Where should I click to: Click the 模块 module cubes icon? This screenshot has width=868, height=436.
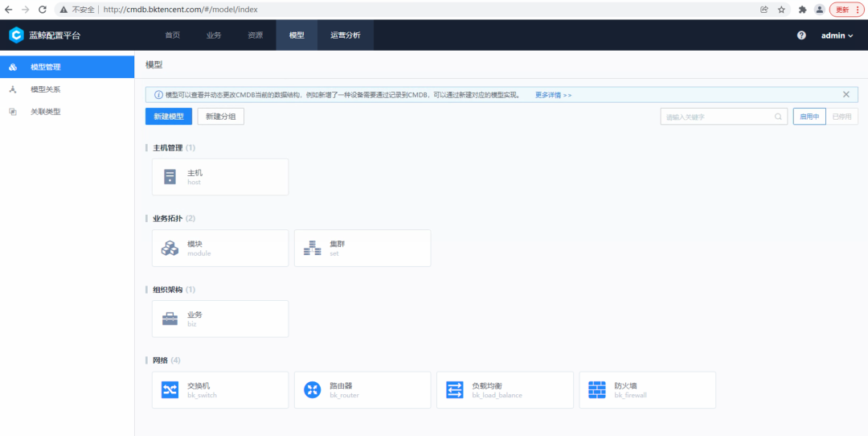click(170, 248)
